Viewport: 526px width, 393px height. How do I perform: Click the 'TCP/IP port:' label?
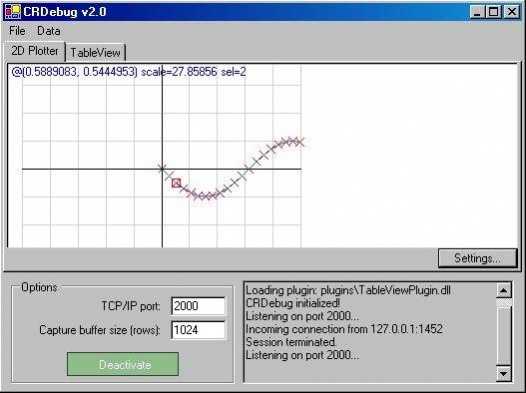pos(131,306)
